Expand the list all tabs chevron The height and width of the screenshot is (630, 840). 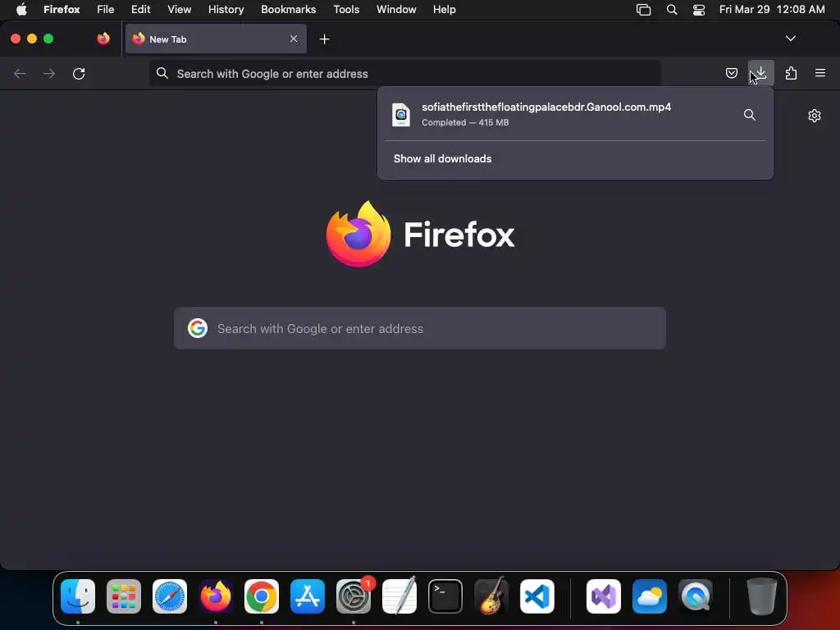point(790,39)
